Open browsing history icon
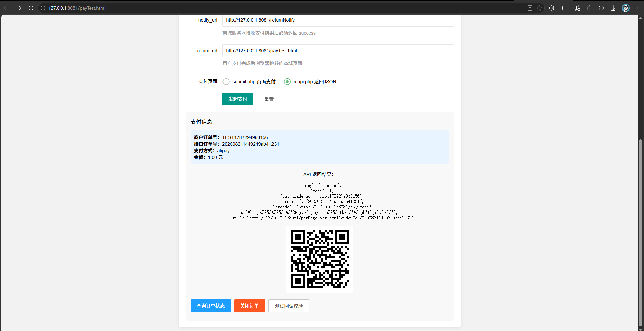Screen dimensions: 644x331 click(x=601, y=8)
